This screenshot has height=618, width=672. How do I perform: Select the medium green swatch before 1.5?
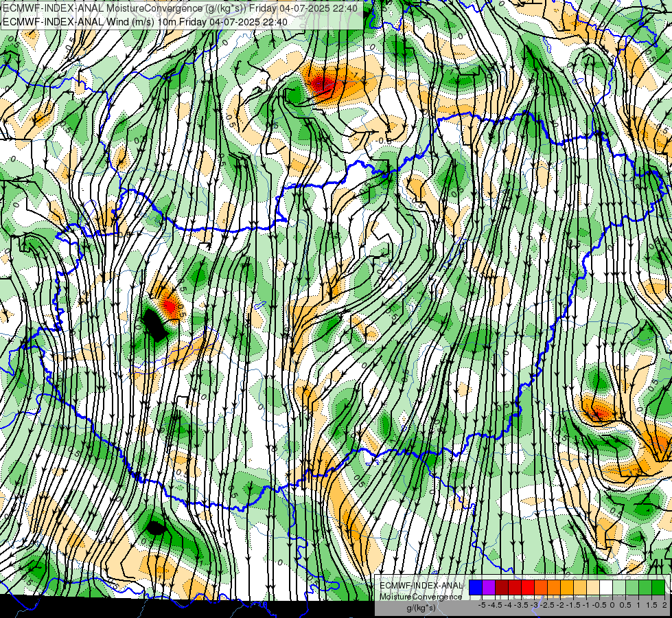[645, 588]
